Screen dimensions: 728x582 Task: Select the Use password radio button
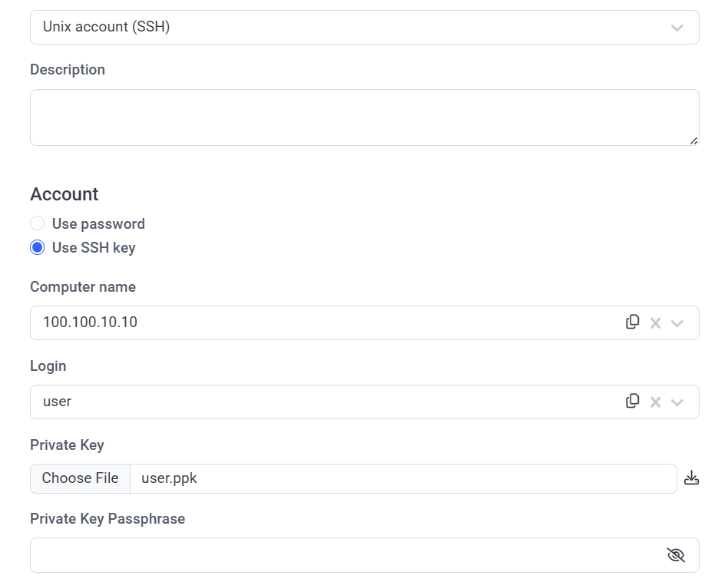[x=37, y=223]
